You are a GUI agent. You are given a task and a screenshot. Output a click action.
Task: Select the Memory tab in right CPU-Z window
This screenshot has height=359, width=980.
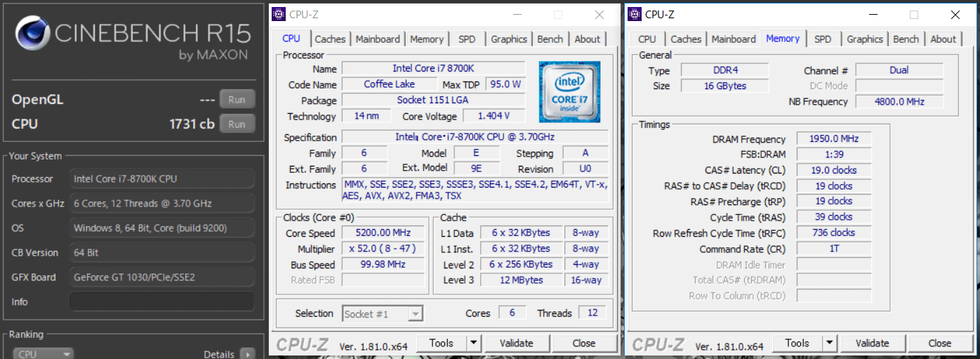(x=783, y=39)
